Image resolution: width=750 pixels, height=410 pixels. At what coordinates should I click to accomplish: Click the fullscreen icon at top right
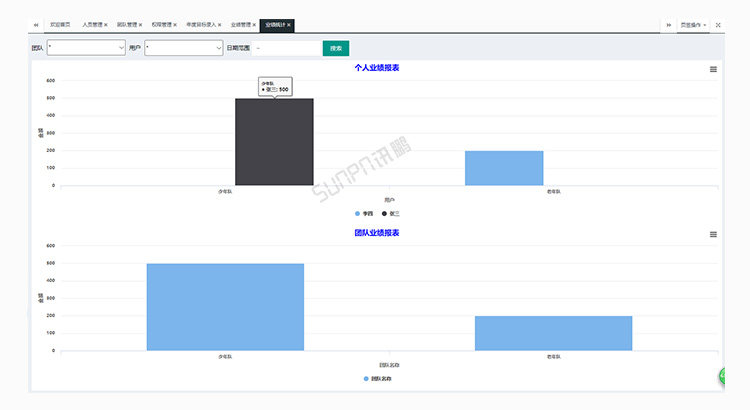coord(718,24)
